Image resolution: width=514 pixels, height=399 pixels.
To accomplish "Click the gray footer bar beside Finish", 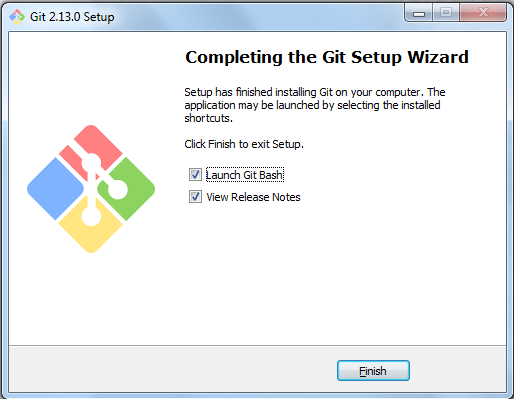I will click(173, 369).
